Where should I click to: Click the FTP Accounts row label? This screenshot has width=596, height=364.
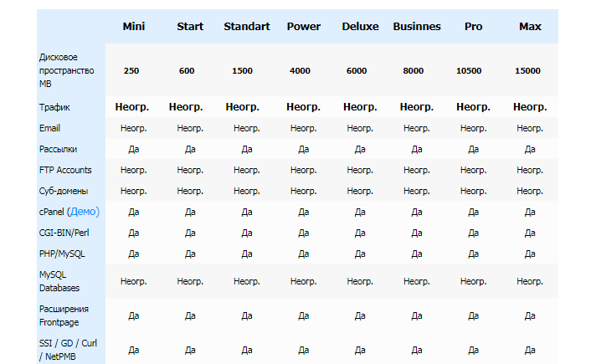(65, 170)
